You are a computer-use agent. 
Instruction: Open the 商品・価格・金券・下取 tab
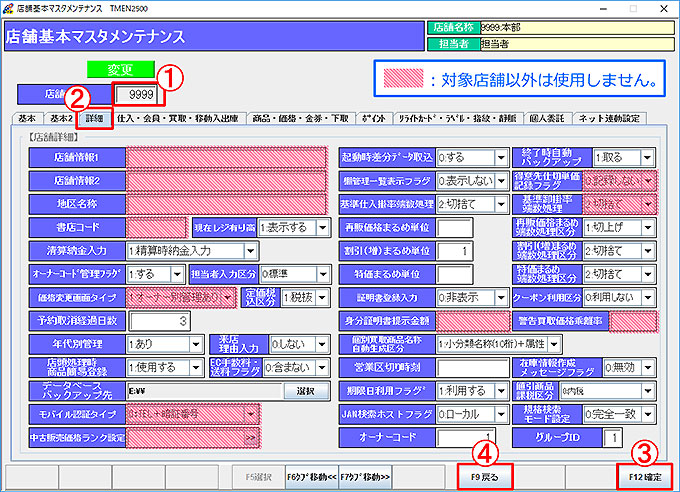[301, 118]
